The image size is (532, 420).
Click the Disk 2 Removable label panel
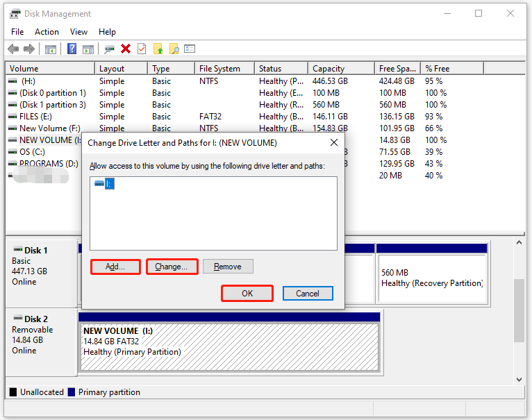tap(42, 342)
